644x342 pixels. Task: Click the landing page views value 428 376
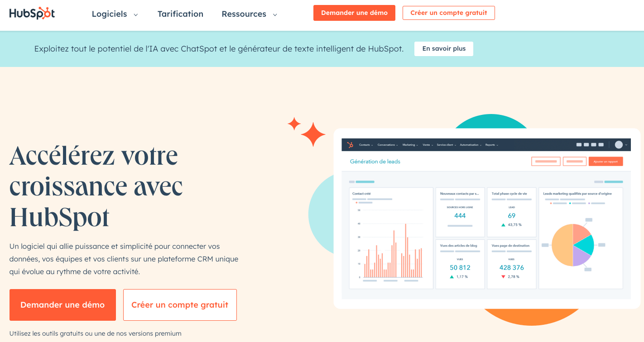pyautogui.click(x=512, y=267)
